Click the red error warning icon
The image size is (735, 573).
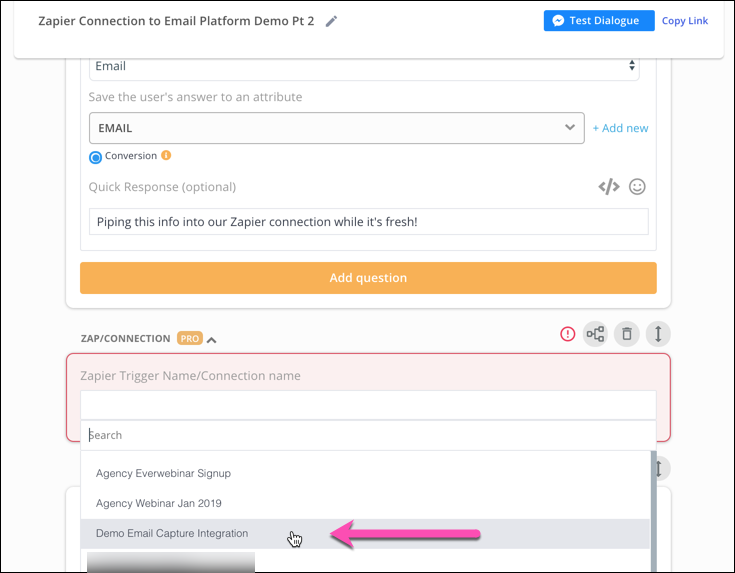click(x=567, y=334)
